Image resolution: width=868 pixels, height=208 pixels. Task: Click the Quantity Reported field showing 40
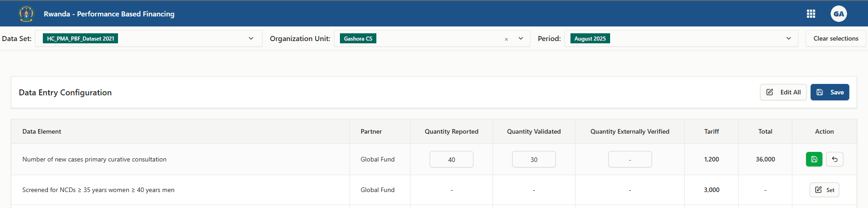(451, 159)
